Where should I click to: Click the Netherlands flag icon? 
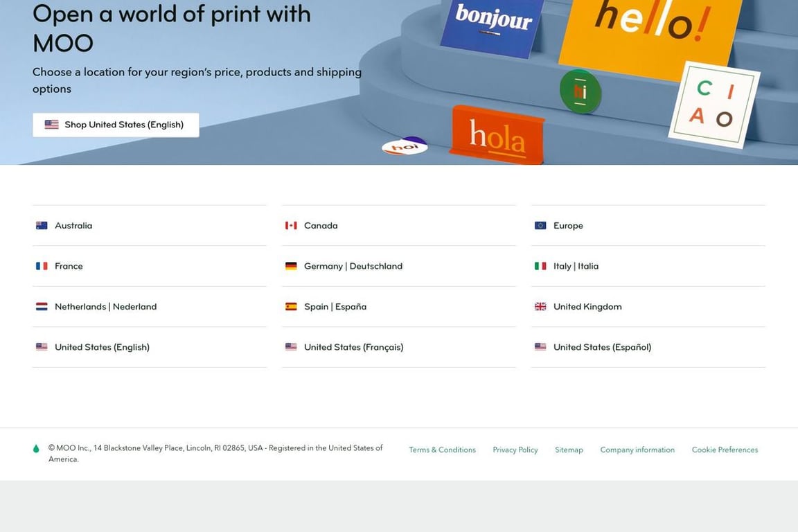point(42,306)
